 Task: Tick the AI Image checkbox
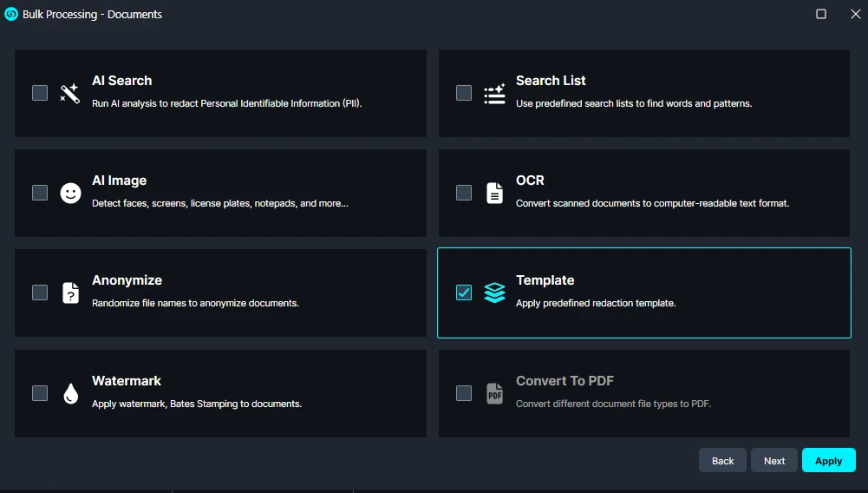(40, 193)
